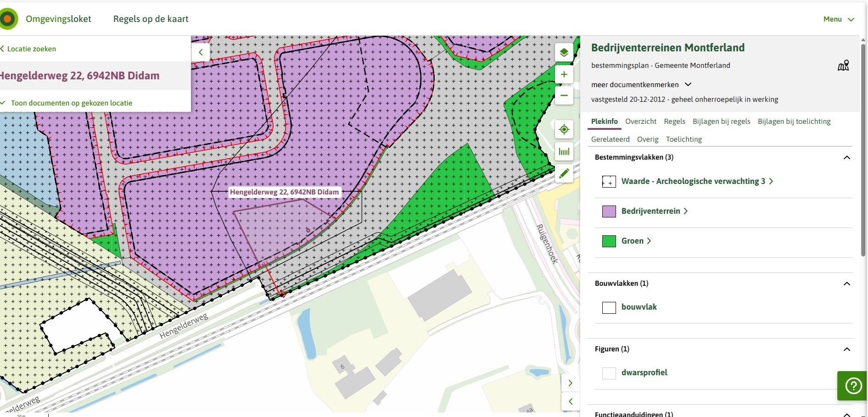868x417 pixels.
Task: Switch to the Toelichting tab
Action: click(683, 139)
